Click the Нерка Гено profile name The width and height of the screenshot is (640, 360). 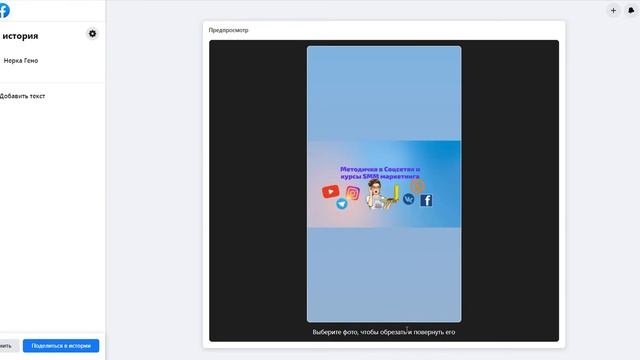pos(21,60)
